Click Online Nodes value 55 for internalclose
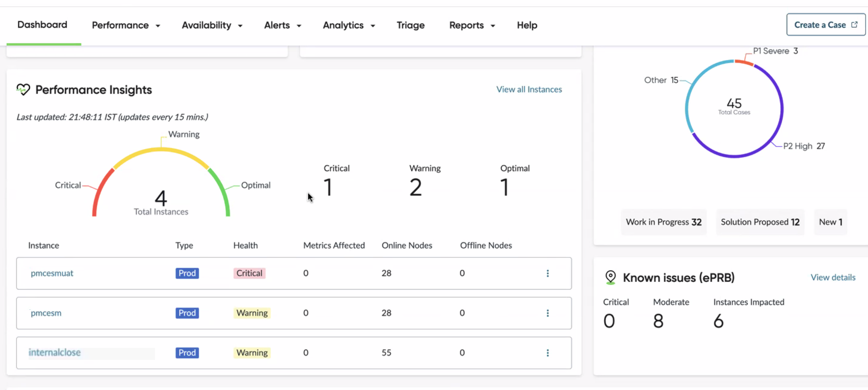868x390 pixels. pos(386,353)
